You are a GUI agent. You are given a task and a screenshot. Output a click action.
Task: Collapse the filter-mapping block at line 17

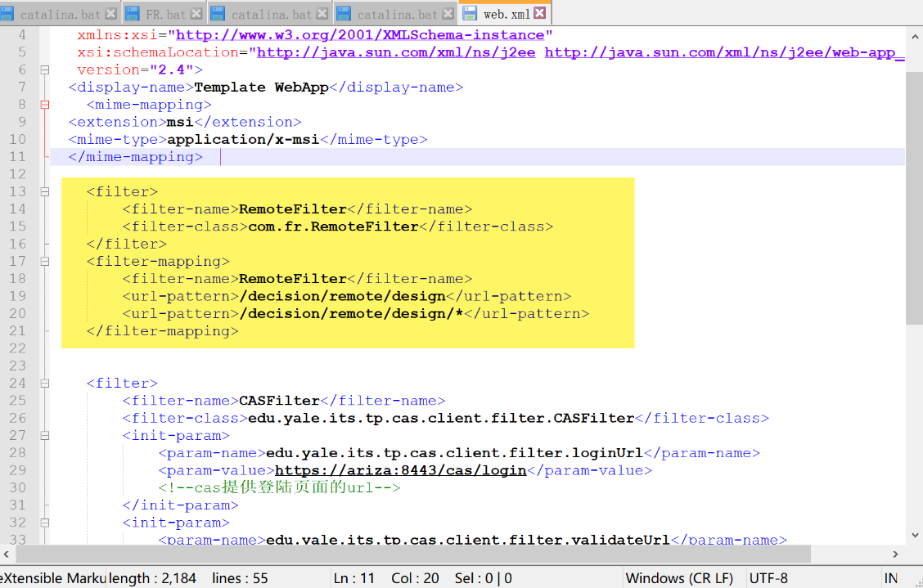coord(44,261)
